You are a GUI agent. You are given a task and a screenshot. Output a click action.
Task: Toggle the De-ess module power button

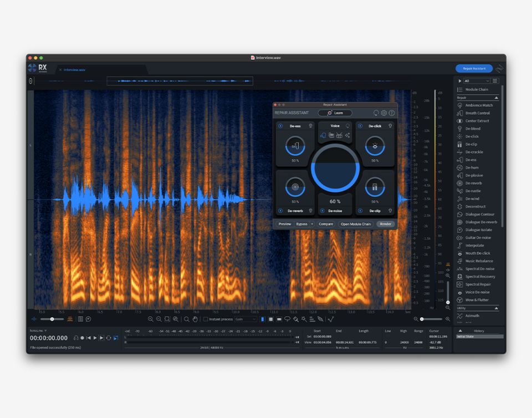point(280,126)
